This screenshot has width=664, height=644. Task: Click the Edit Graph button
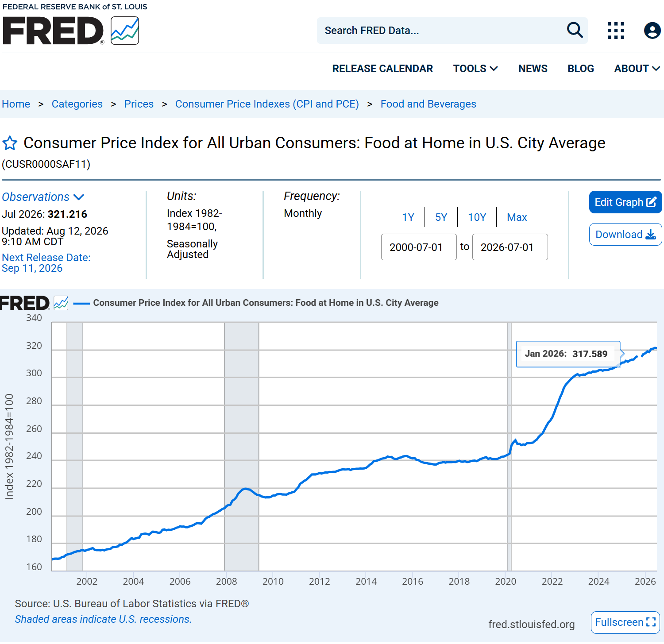coord(625,202)
